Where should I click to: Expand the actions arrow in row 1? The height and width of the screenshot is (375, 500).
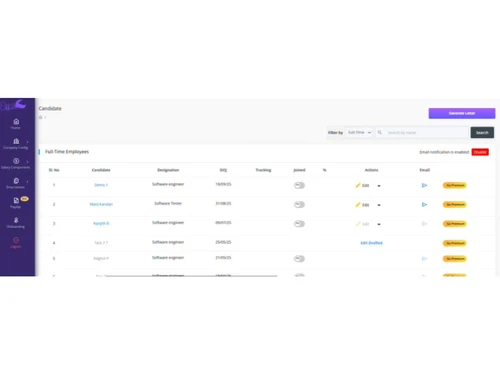click(x=379, y=186)
